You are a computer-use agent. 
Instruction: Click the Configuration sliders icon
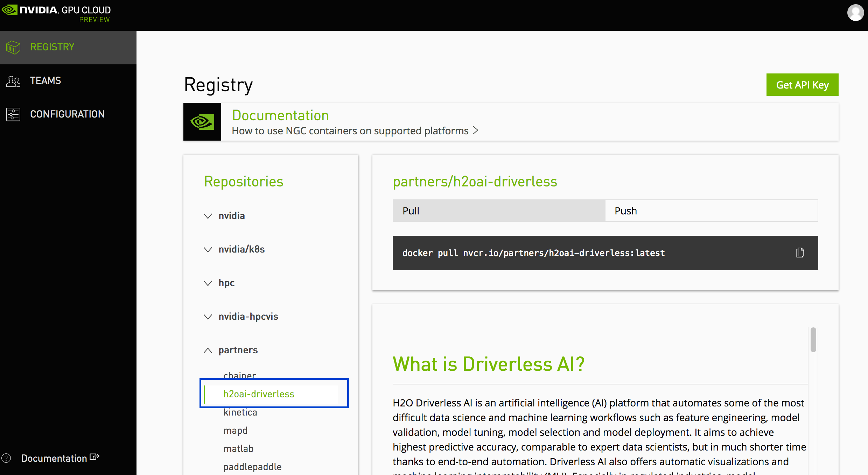point(13,114)
